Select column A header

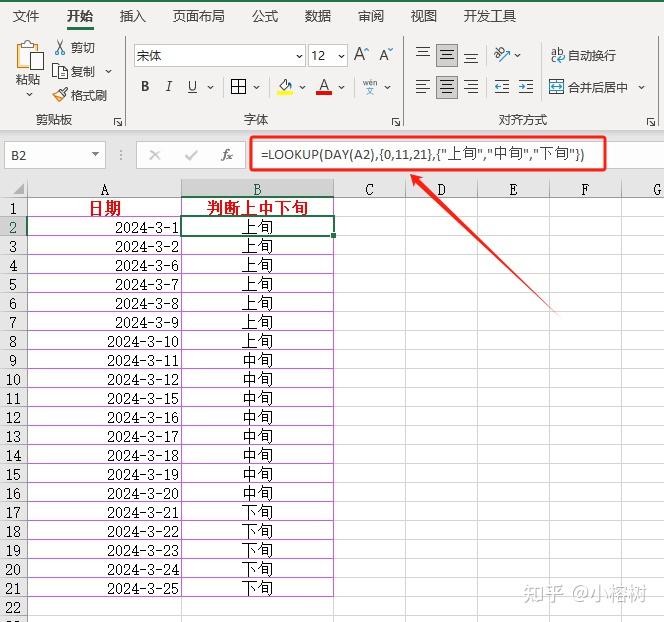pos(105,189)
